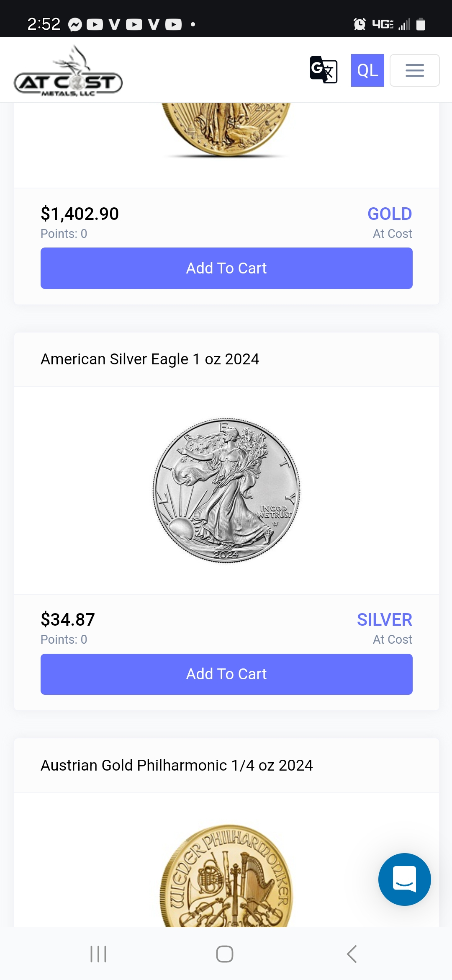Image resolution: width=452 pixels, height=980 pixels.
Task: Tap the Android back navigation button
Action: click(x=352, y=954)
